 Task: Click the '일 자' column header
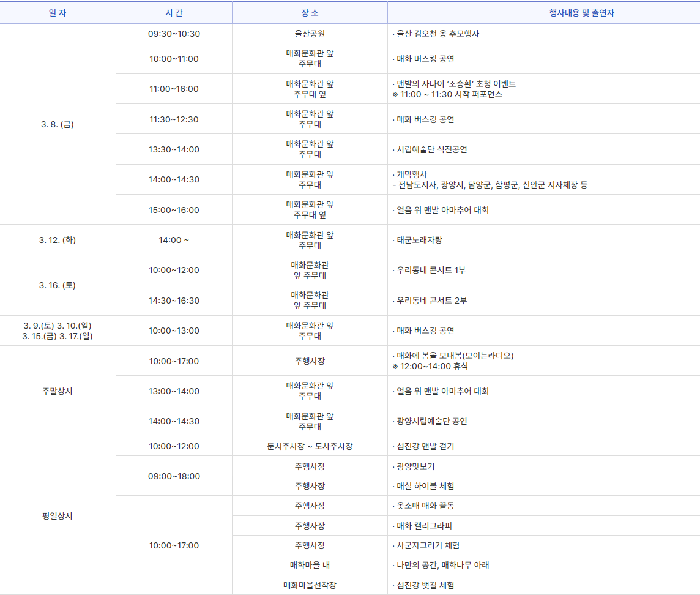[x=58, y=13]
